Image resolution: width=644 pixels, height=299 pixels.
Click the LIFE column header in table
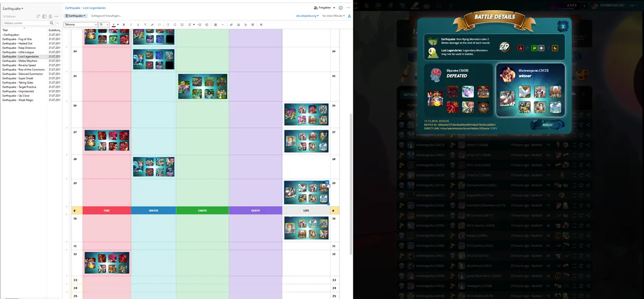306,210
